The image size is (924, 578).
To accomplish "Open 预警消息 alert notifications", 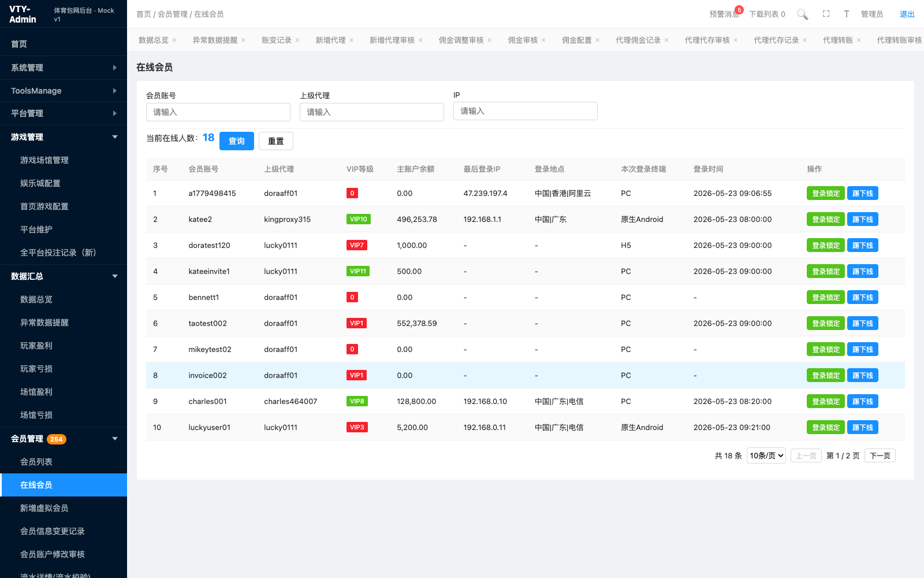I will 724,14.
